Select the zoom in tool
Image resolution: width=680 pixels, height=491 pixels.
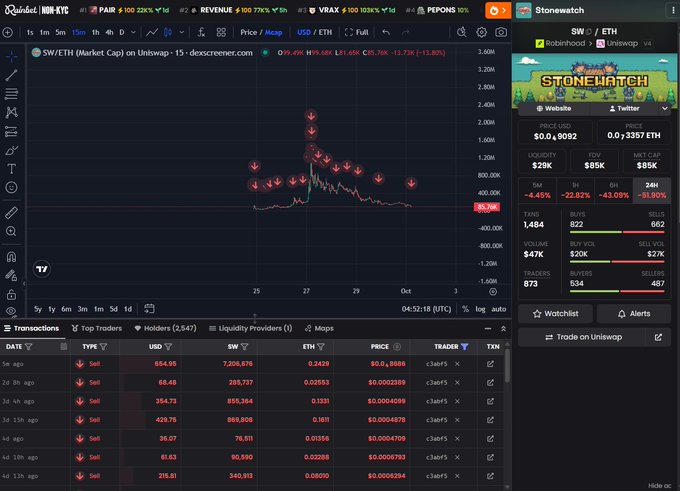coord(12,231)
